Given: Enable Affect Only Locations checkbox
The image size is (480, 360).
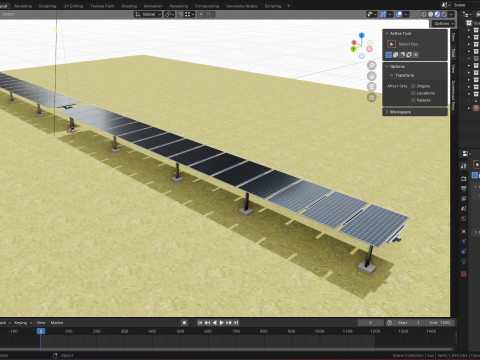Looking at the screenshot, I should [413, 93].
